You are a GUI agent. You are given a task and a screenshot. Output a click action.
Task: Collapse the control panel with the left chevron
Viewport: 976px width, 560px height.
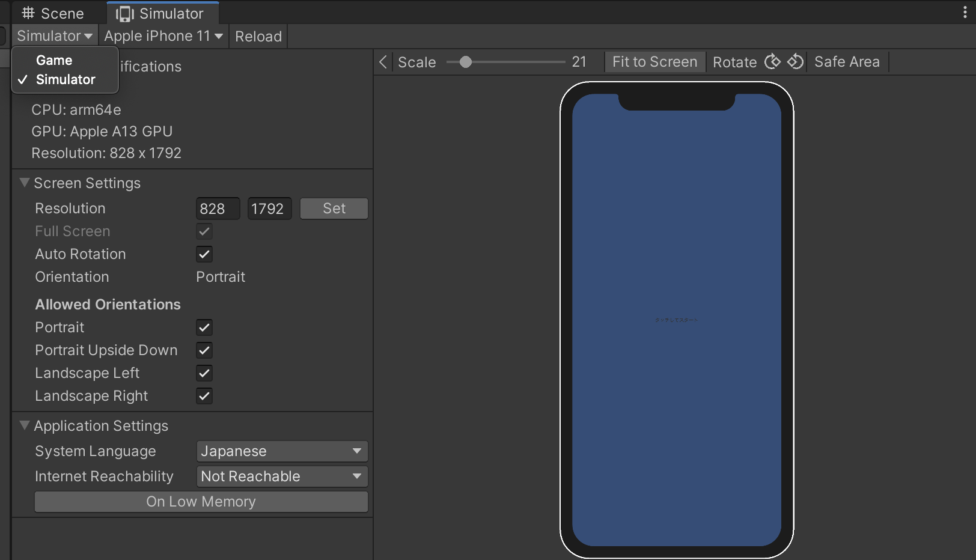pos(383,62)
